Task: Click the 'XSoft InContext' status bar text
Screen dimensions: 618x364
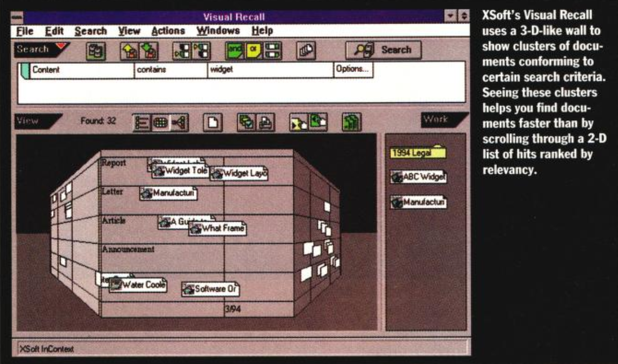Action: coord(46,349)
